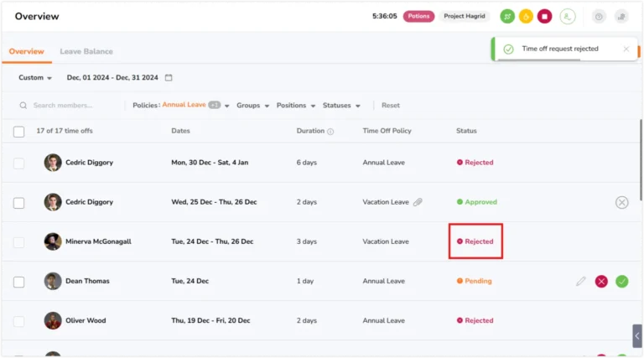
Task: Open the Groups filter dropdown
Action: (x=252, y=106)
